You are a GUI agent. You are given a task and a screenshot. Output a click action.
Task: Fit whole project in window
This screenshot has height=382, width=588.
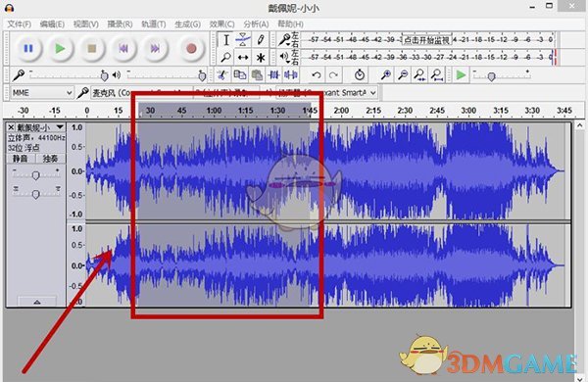click(436, 75)
